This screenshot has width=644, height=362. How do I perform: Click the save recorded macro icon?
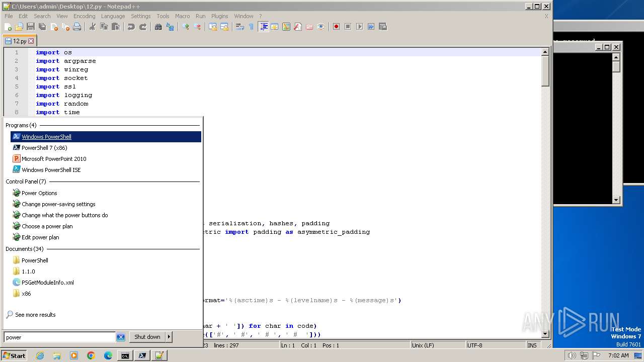tap(383, 27)
